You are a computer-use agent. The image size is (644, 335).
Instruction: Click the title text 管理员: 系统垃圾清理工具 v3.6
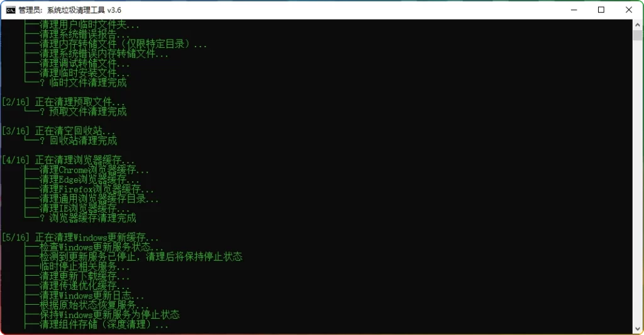pyautogui.click(x=70, y=10)
